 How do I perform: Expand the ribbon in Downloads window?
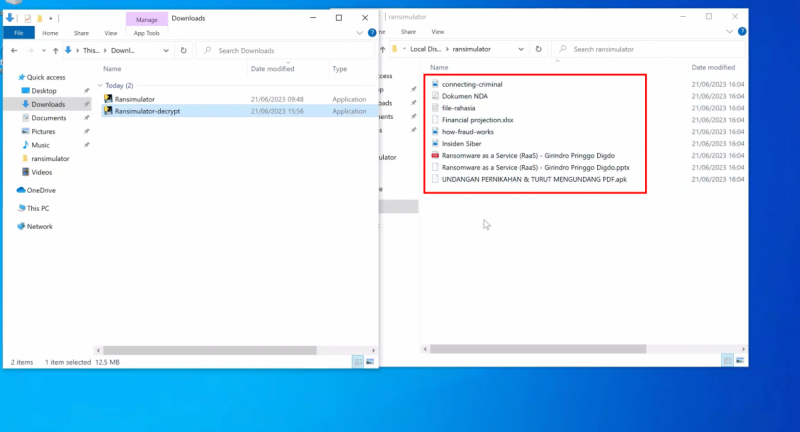click(360, 33)
